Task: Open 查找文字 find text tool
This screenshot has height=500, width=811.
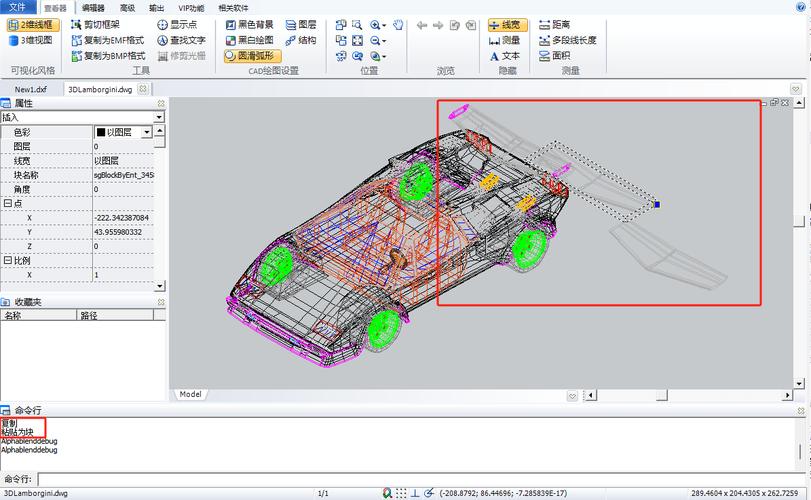Action: tap(182, 40)
